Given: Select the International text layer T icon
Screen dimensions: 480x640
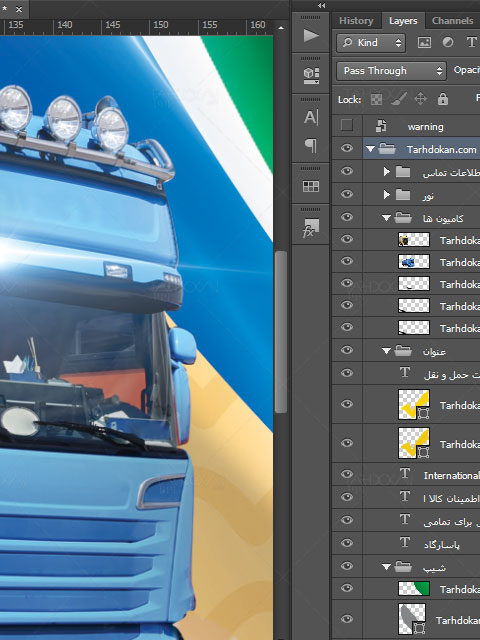Looking at the screenshot, I should pos(405,473).
